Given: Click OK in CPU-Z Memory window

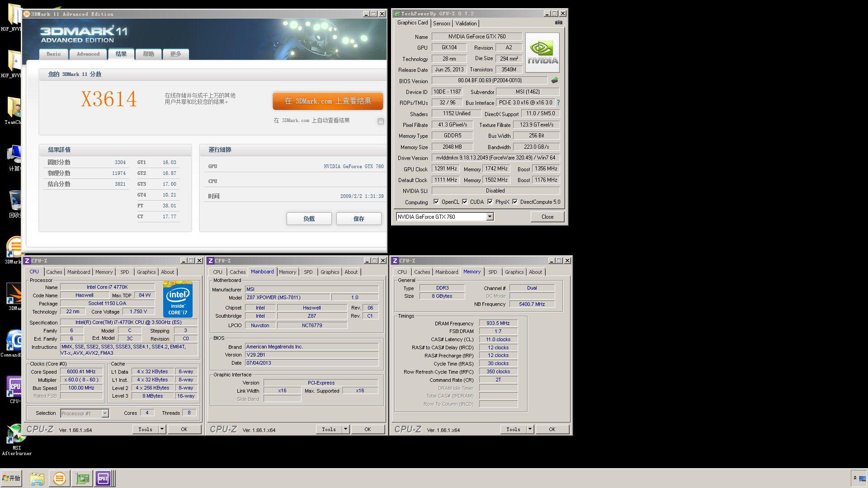Looking at the screenshot, I should coord(552,429).
